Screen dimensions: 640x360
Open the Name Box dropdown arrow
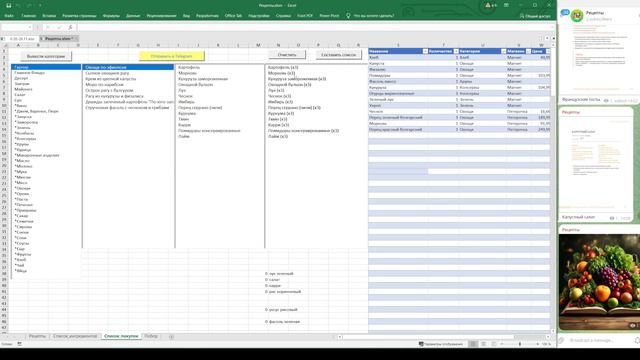[30, 27]
